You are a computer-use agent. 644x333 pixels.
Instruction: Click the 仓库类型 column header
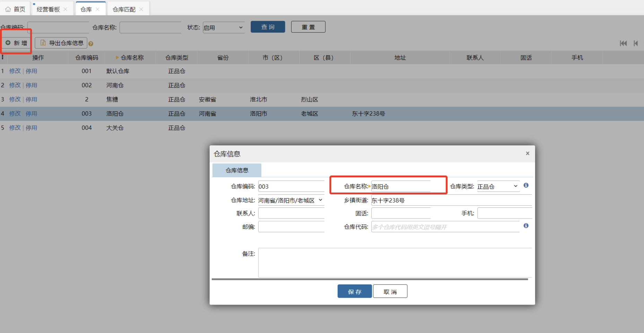[177, 58]
